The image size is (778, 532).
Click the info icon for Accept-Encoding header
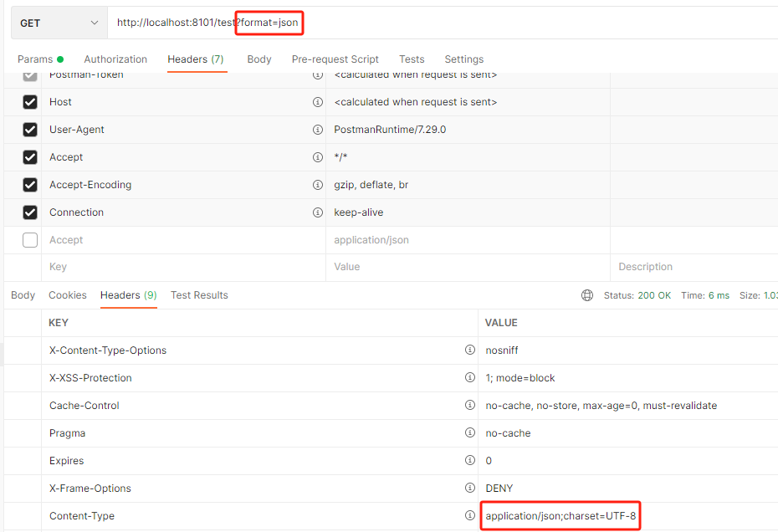318,185
